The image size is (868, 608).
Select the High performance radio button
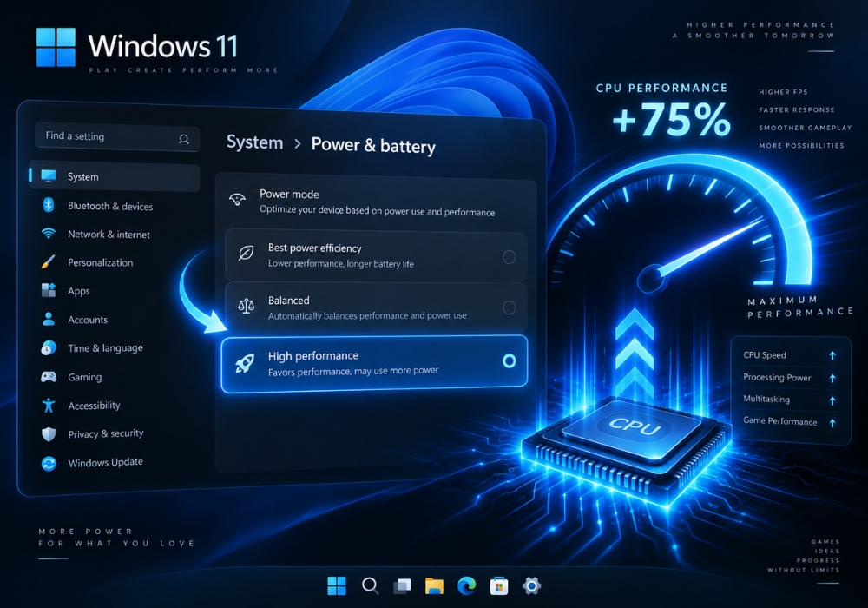(x=510, y=361)
